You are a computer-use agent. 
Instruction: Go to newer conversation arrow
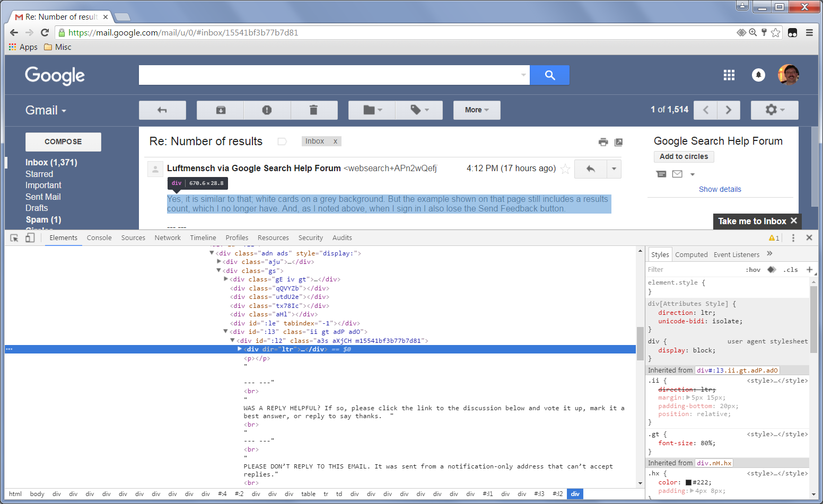[x=705, y=110]
